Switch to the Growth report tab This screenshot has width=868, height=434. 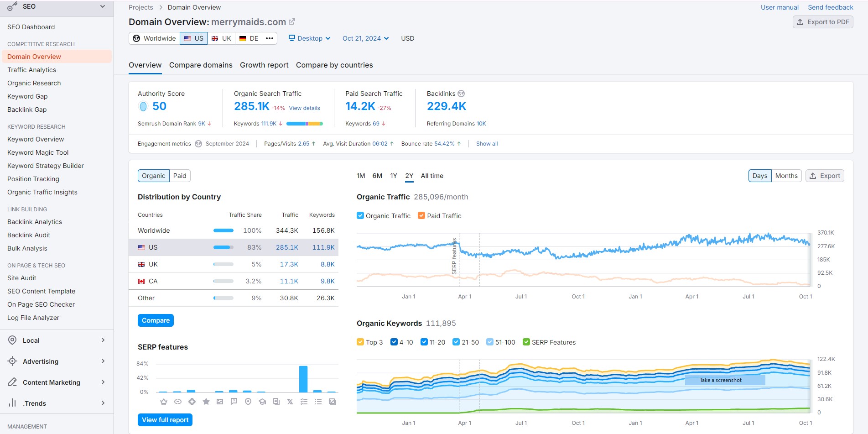[x=264, y=65]
